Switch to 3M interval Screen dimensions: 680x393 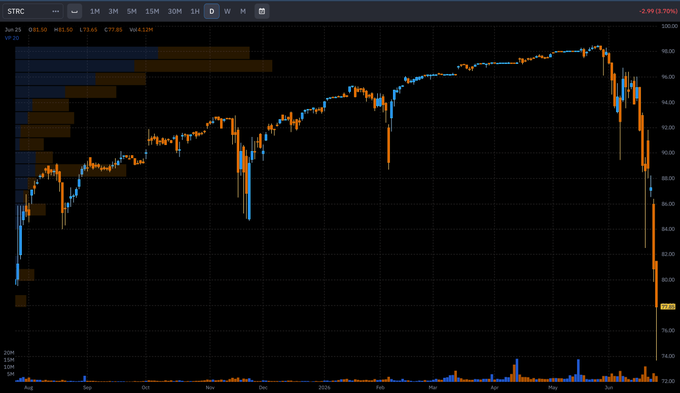113,11
